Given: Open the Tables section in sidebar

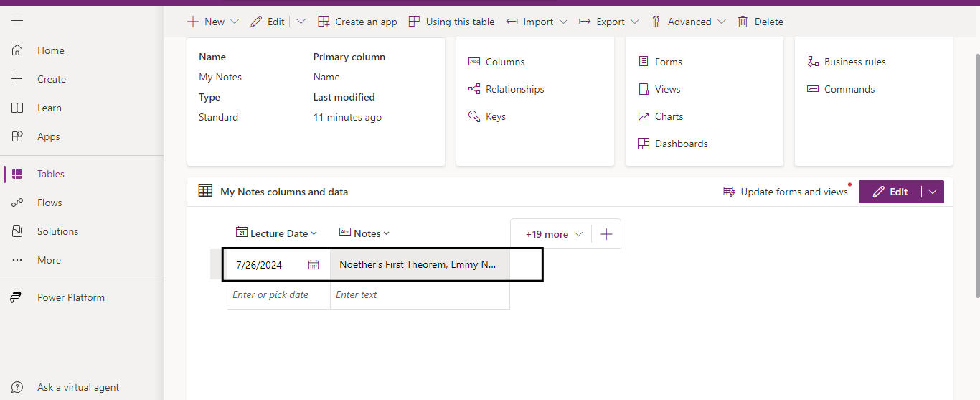Looking at the screenshot, I should pyautogui.click(x=50, y=174).
